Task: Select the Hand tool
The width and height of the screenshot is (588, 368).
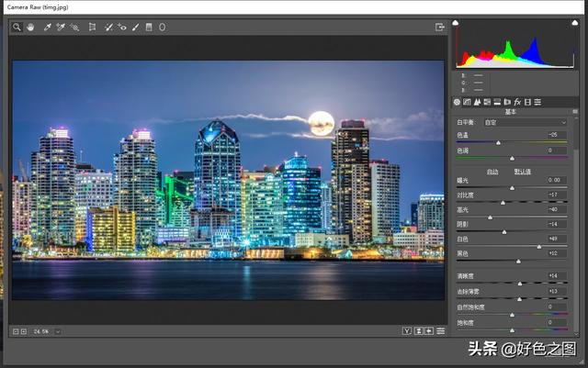Action: tap(29, 28)
